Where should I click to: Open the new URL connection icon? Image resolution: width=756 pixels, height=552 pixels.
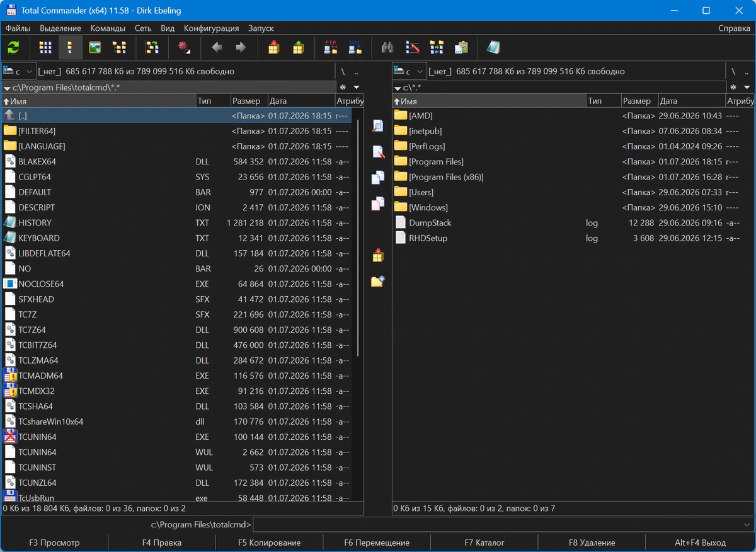click(355, 47)
